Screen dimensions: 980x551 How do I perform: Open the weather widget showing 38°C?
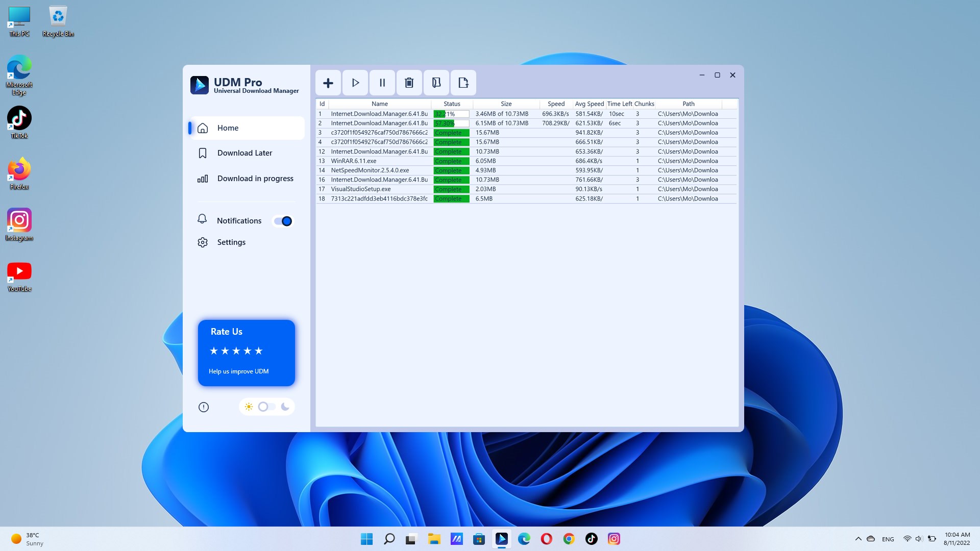tap(28, 539)
